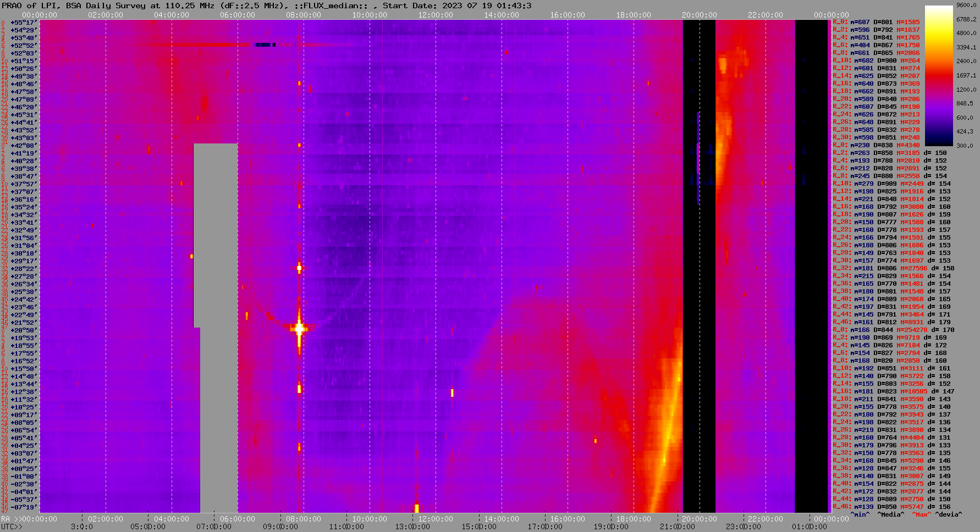Click the 3394.1 color scale label
Image resolution: width=980 pixels, height=532 pixels.
[966, 47]
